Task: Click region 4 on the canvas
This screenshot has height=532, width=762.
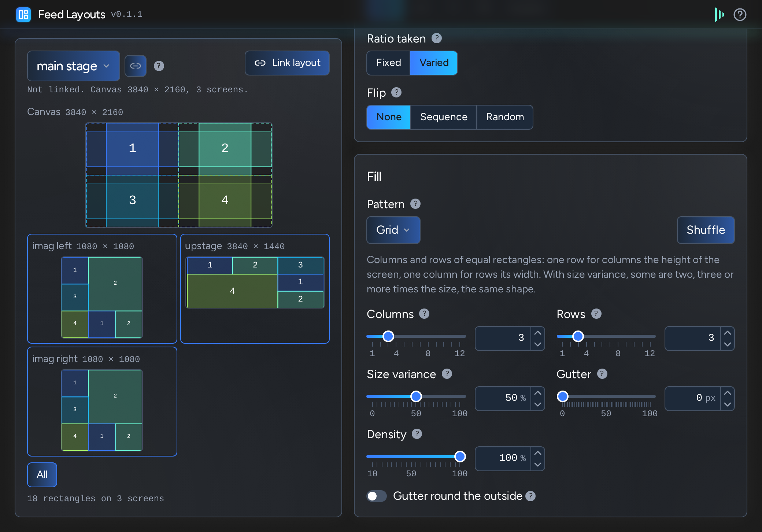Action: (225, 200)
